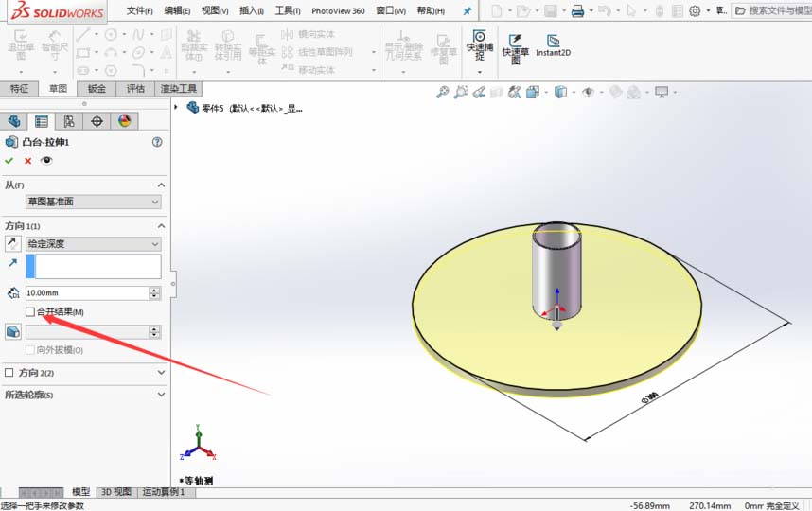
Task: Open the 给定深度 end condition dropdown
Action: 93,244
